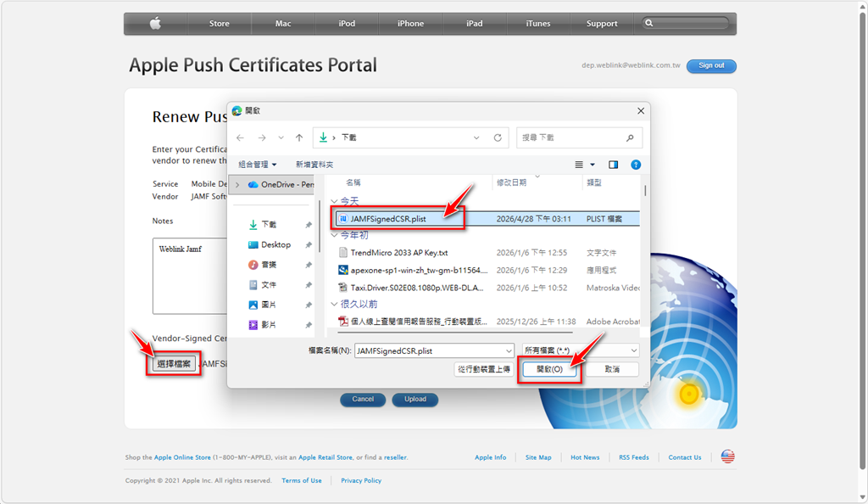Collapse the 今天 file group
This screenshot has width=868, height=504.
(334, 201)
